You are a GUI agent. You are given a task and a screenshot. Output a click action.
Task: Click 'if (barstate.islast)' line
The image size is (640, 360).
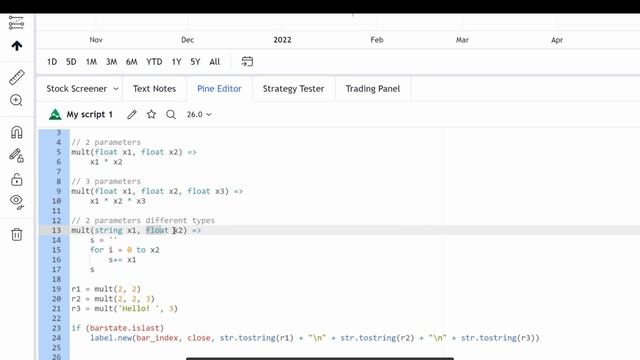[x=118, y=328]
